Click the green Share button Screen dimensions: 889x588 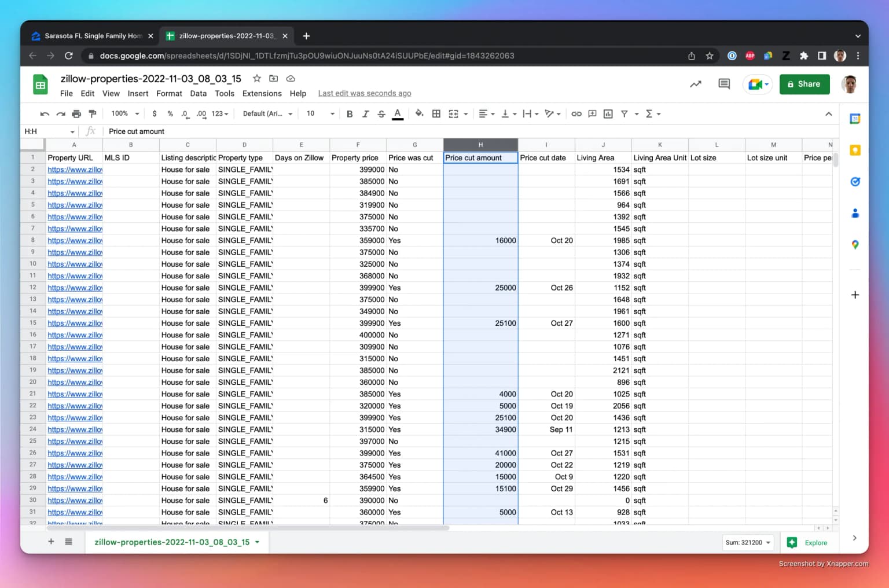pyautogui.click(x=804, y=84)
